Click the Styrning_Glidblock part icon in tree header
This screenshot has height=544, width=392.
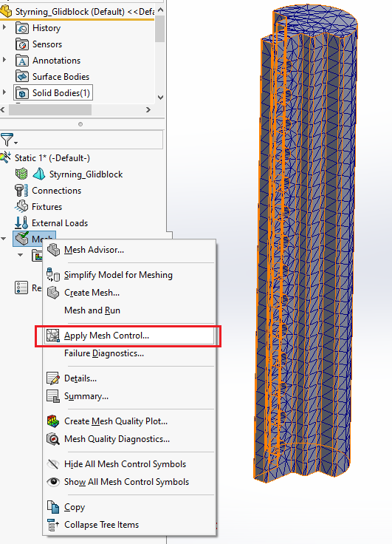[x=6, y=11]
